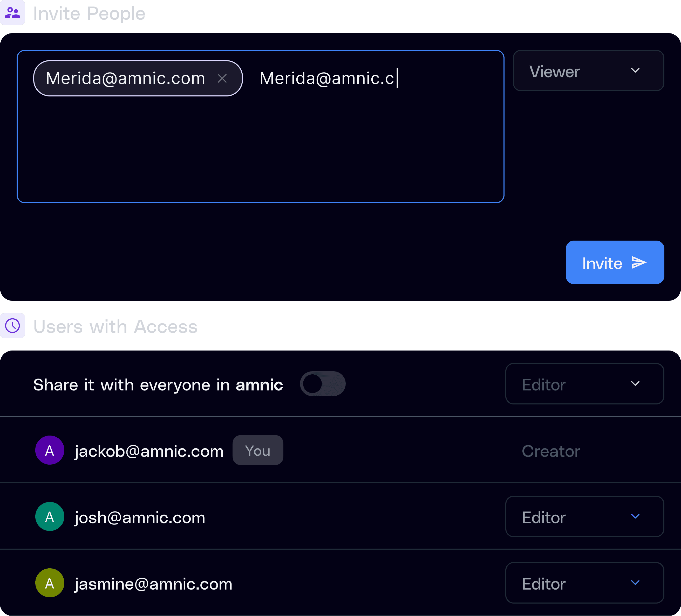Open the Viewer role dropdown

(588, 71)
